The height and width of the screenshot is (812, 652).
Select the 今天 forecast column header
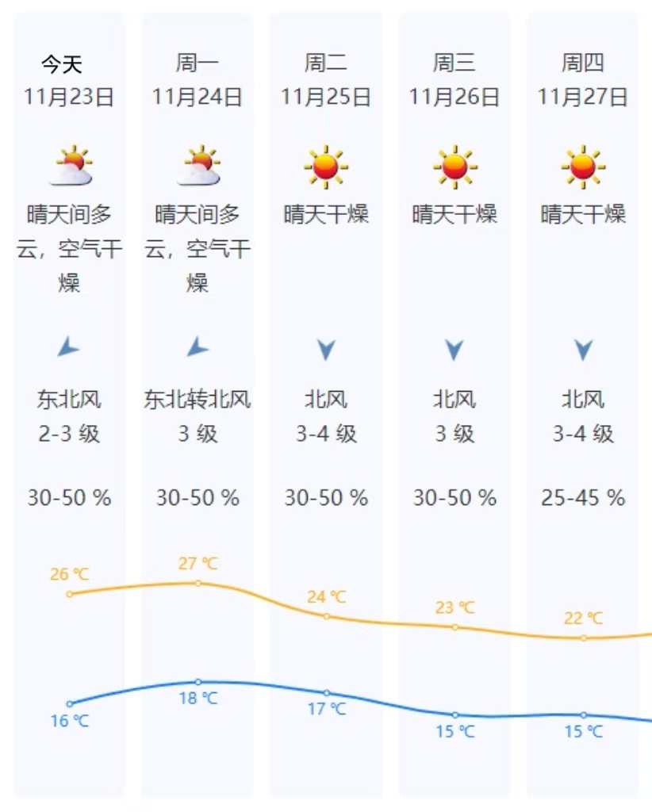pyautogui.click(x=62, y=63)
